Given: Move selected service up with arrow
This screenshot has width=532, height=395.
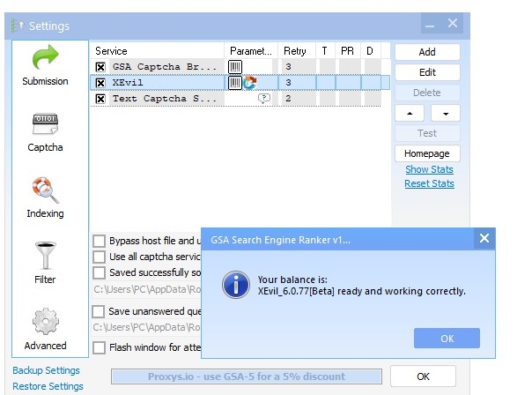Looking at the screenshot, I should pos(410,113).
